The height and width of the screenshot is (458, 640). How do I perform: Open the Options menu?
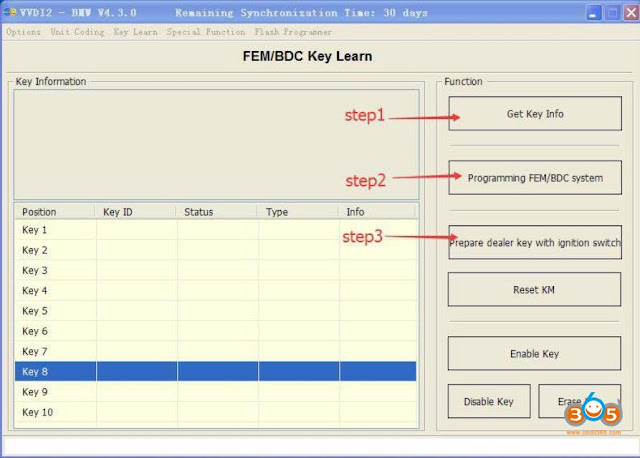pyautogui.click(x=23, y=32)
